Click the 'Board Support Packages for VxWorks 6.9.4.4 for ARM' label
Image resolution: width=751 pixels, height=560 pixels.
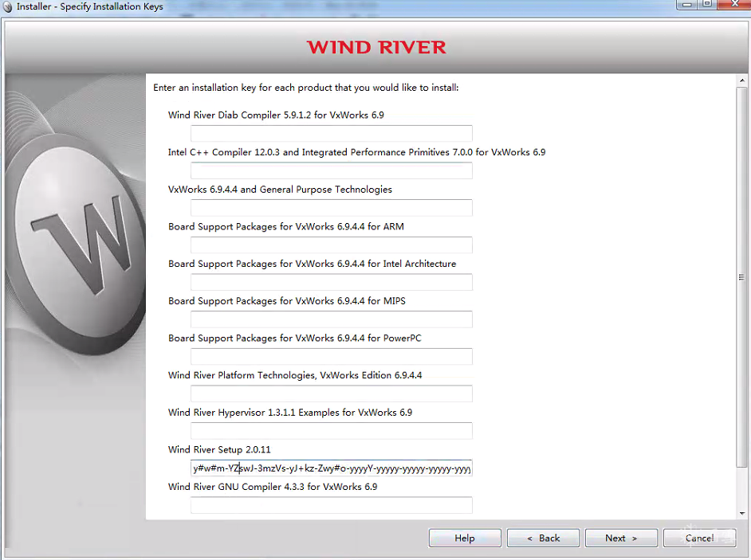[x=286, y=226]
